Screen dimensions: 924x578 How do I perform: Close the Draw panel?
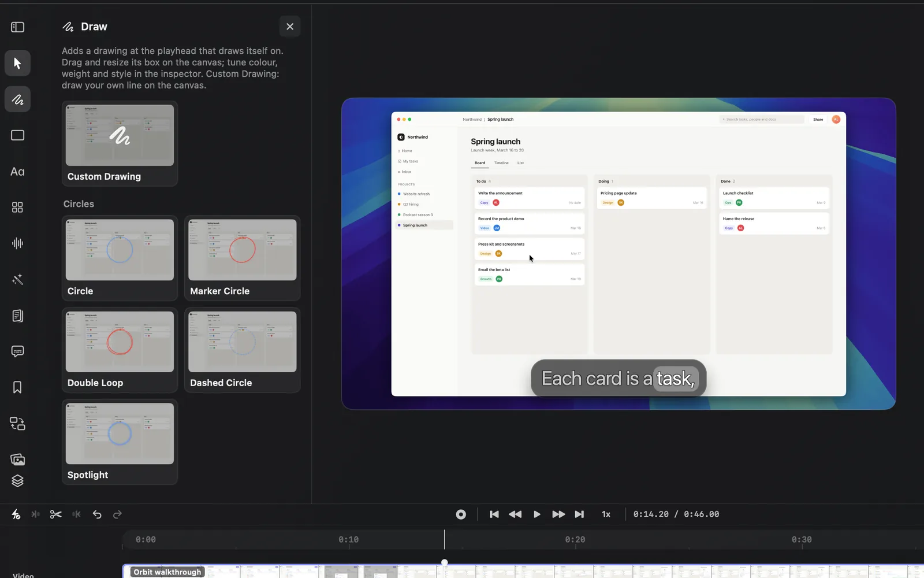290,27
